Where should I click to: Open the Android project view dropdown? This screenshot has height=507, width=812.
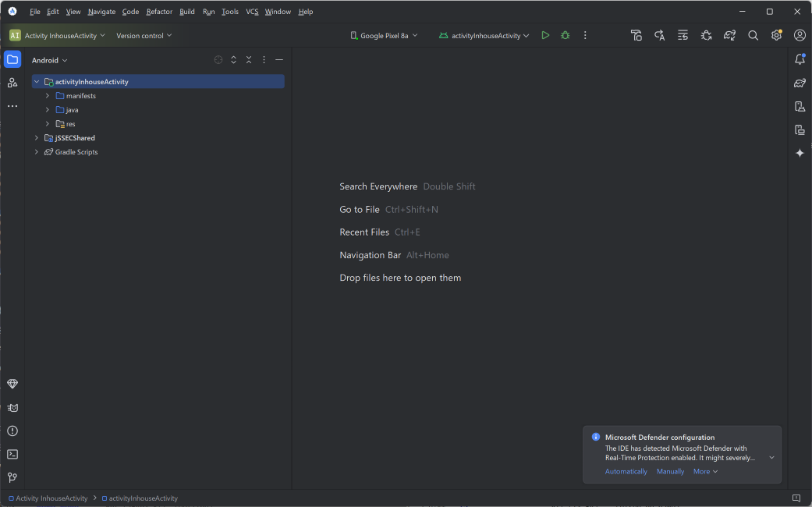[49, 60]
